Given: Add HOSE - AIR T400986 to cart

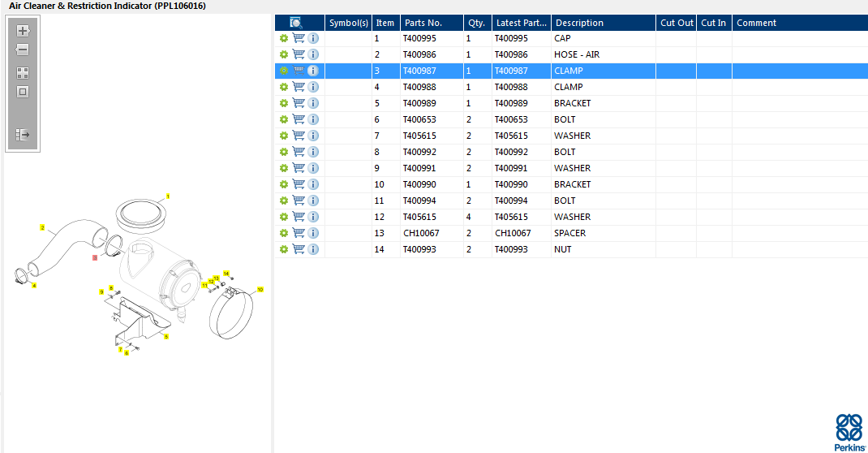Looking at the screenshot, I should click(x=299, y=54).
